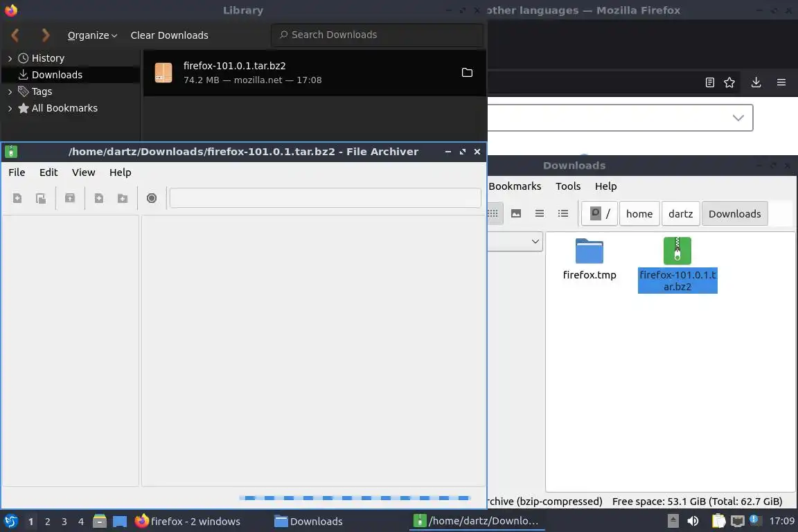Click the download's archive file icon
The height and width of the screenshot is (532, 798).
coord(163,73)
